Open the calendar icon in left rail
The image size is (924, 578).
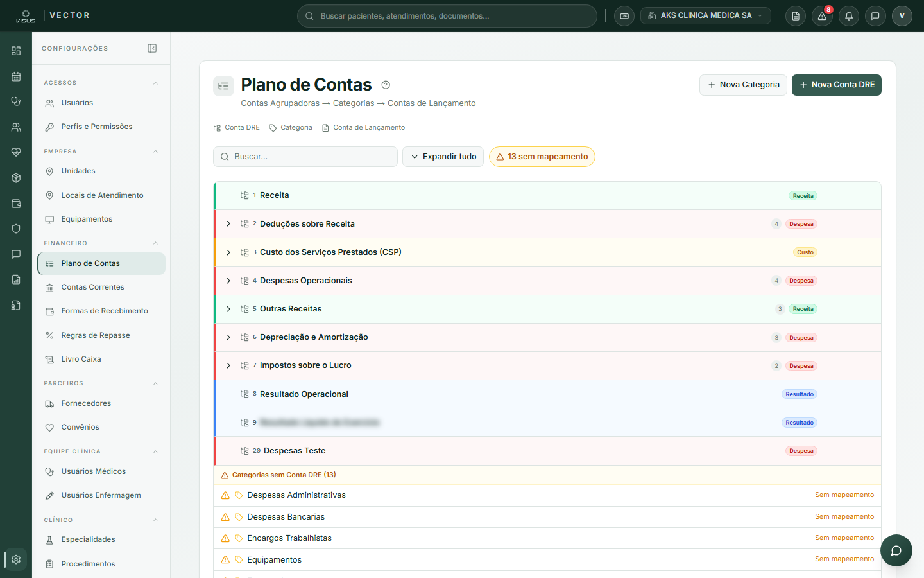16,76
